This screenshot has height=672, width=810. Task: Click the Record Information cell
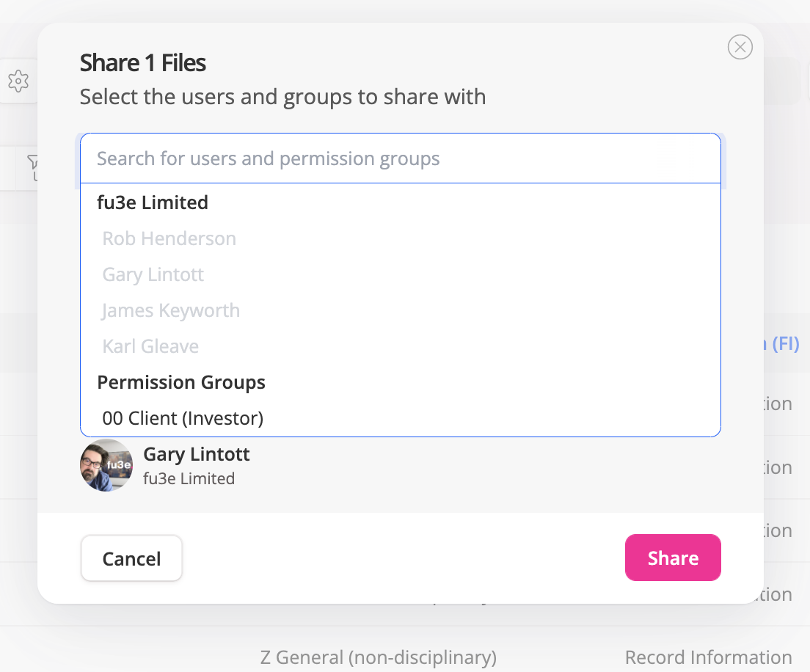click(708, 657)
